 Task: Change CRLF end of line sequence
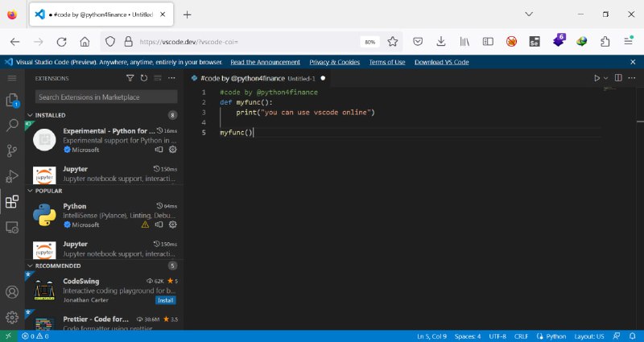(x=521, y=336)
